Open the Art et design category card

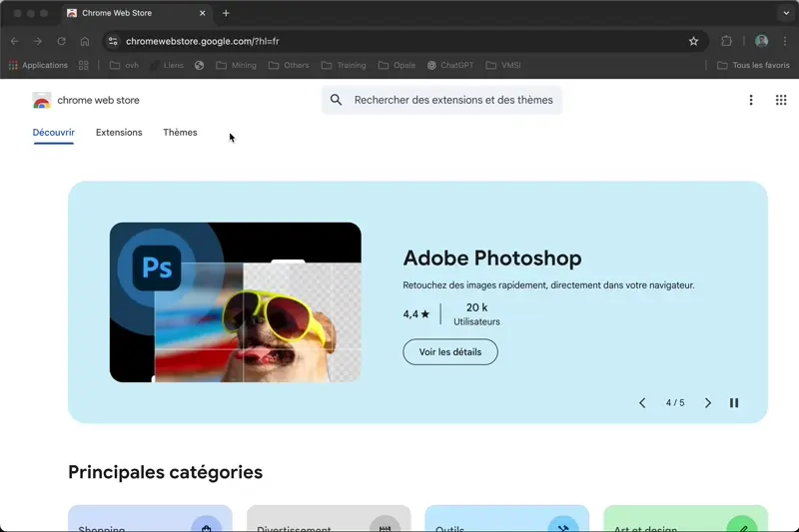tap(685, 518)
